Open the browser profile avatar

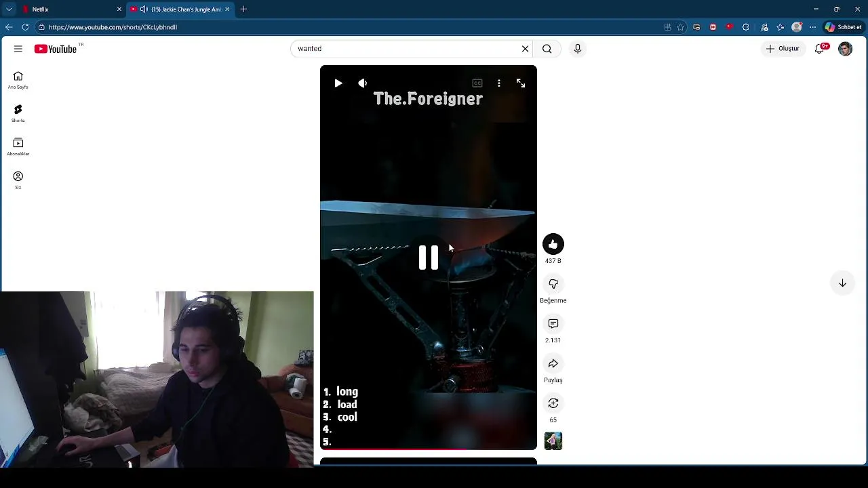[x=797, y=27]
